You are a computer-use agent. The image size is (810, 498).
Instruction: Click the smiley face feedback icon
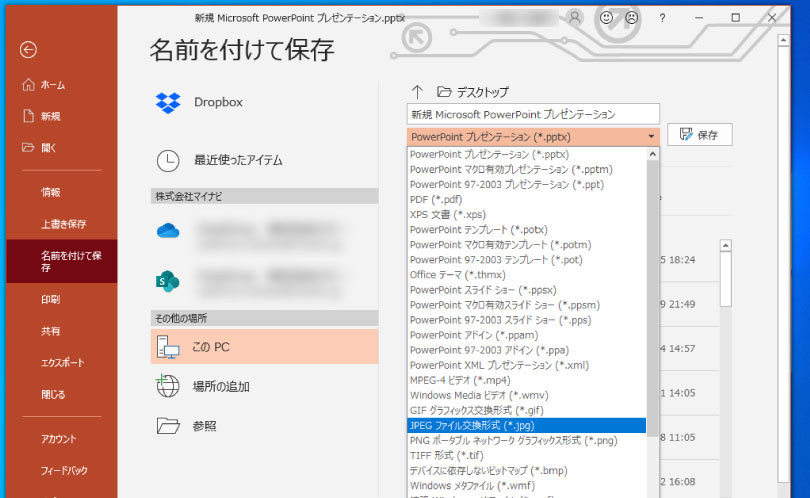tap(606, 17)
